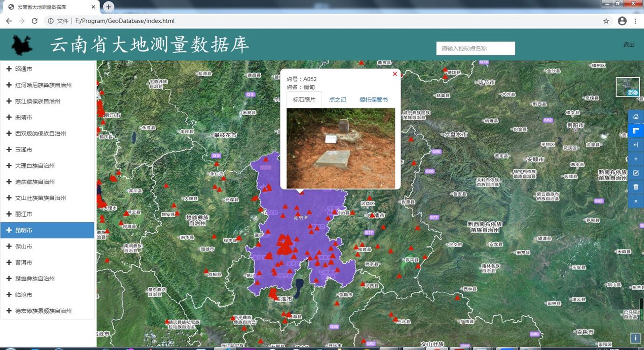Image resolution: width=644 pixels, height=350 pixels.
Task: Open the info icon at bottom right
Action: 635,338
